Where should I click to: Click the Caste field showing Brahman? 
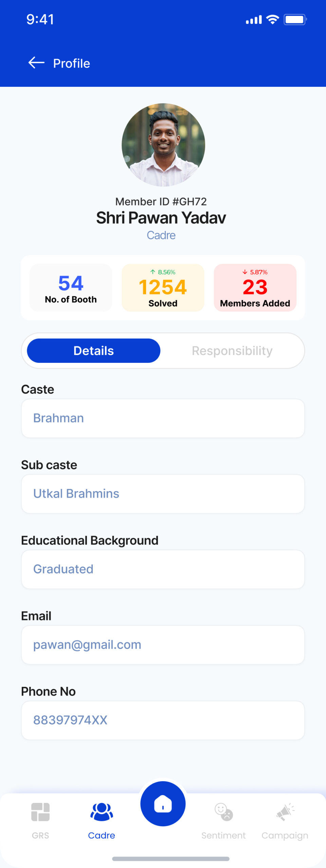click(x=163, y=418)
